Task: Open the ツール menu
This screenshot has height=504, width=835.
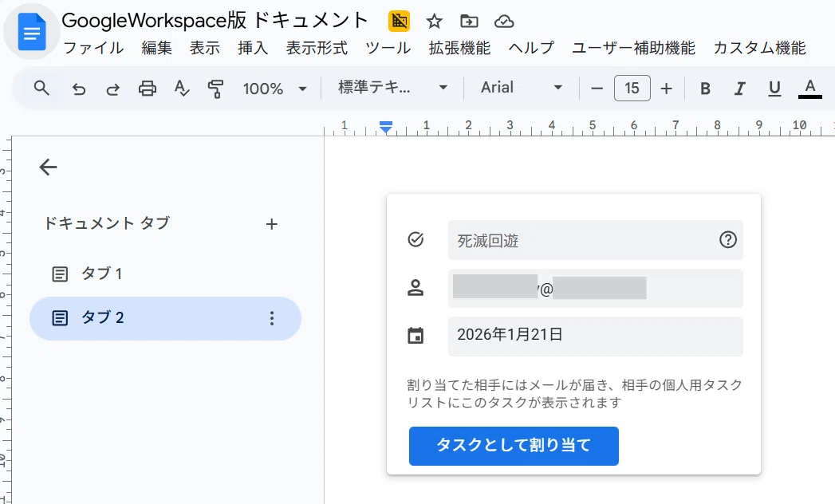Action: tap(388, 48)
